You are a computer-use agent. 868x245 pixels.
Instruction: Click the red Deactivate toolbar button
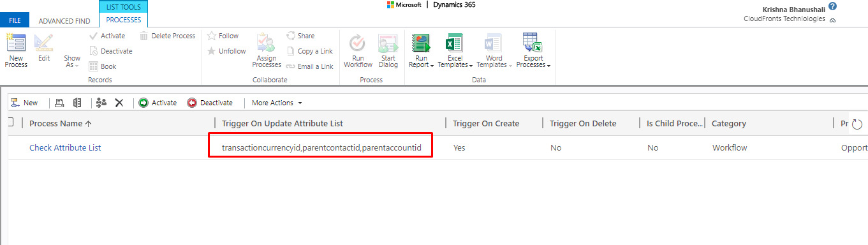tap(210, 103)
